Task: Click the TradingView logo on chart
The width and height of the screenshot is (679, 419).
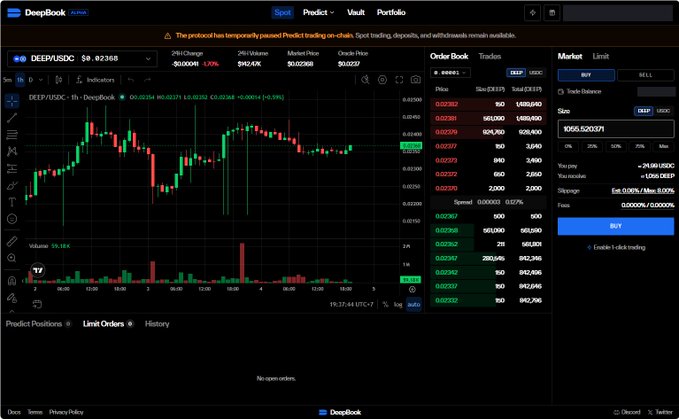Action: pyautogui.click(x=38, y=271)
